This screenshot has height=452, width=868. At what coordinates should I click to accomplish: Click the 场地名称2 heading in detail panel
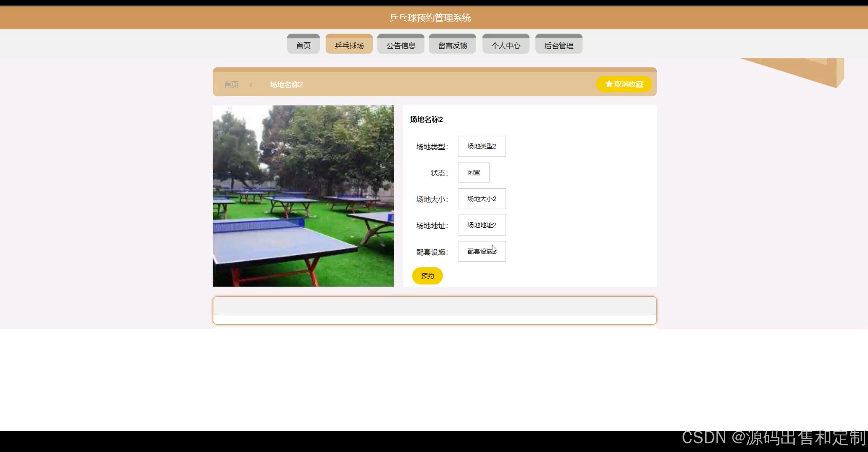pyautogui.click(x=426, y=119)
